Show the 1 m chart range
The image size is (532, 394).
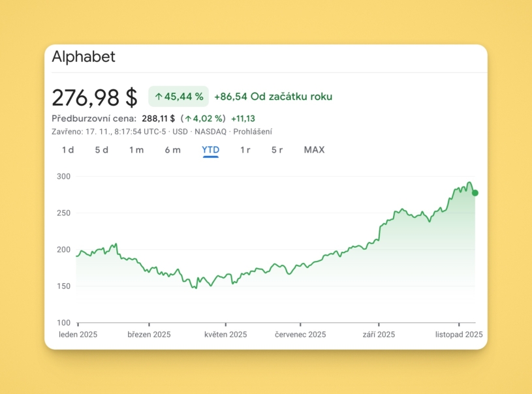coord(136,150)
